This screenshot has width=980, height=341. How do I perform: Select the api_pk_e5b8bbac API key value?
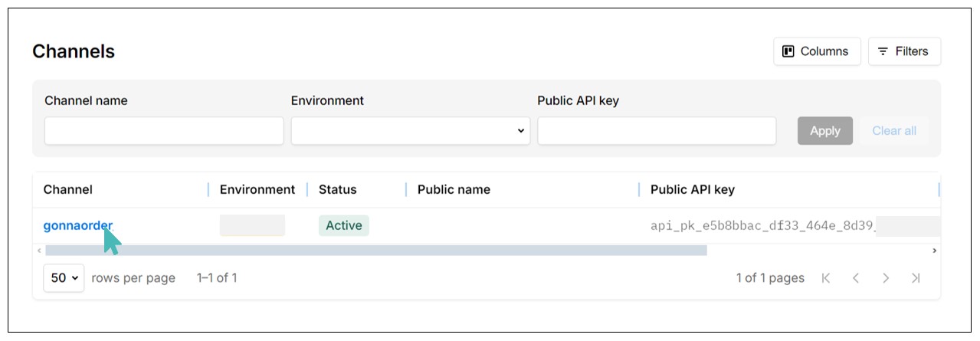763,226
